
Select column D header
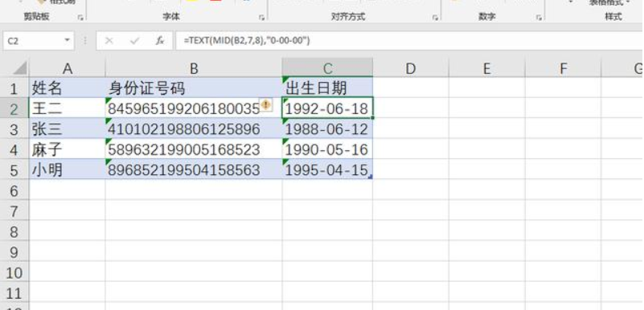tap(411, 68)
